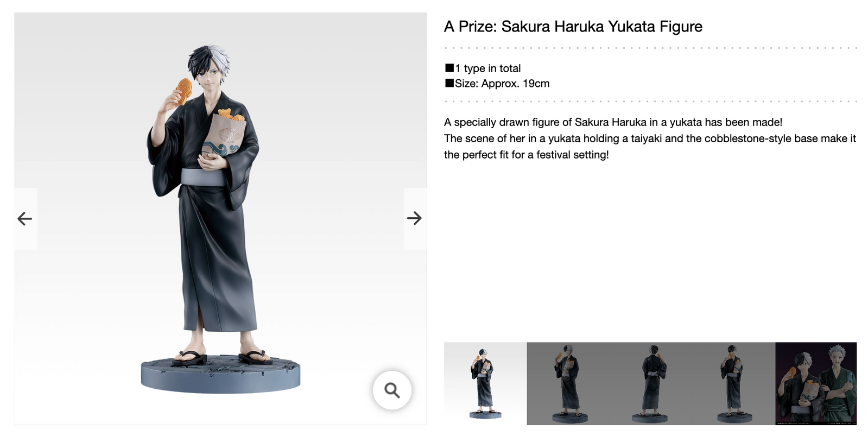Click the title "A Prize: Sakura Haruka Yukata Figure"
The image size is (868, 436).
click(573, 27)
